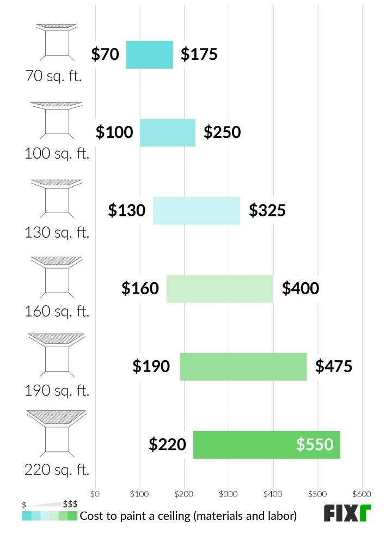
Task: Click the $130–$325 pale blue bar
Action: (x=197, y=211)
